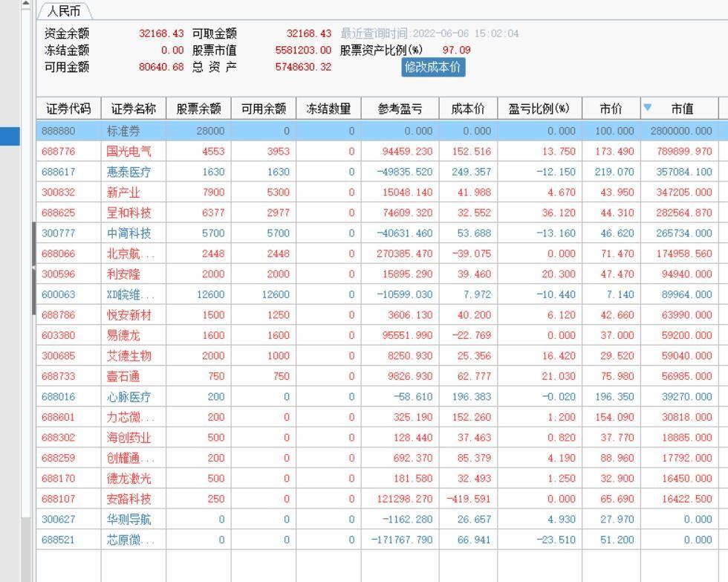Click the 成本价 column header

tap(468, 109)
